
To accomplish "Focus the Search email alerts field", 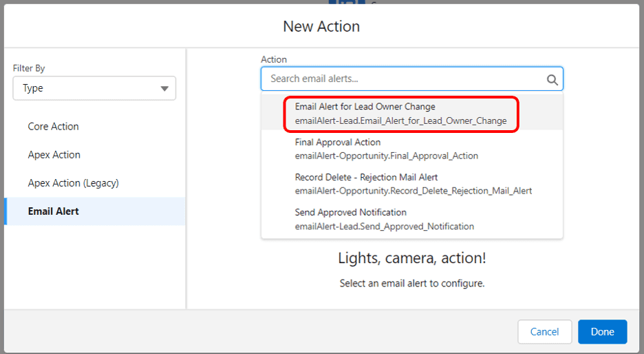I will [407, 79].
